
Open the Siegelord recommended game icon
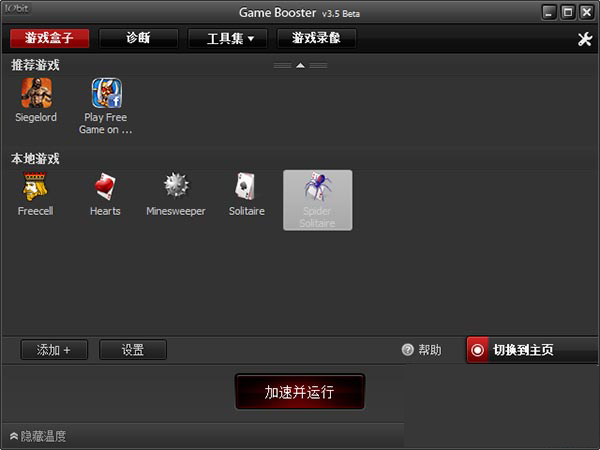coord(36,93)
